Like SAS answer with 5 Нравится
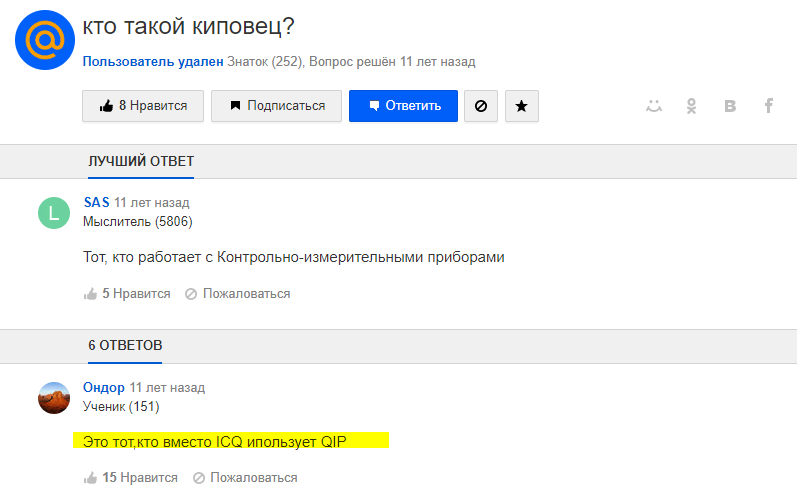Image resolution: width=797 pixels, height=503 pixels. (x=127, y=294)
